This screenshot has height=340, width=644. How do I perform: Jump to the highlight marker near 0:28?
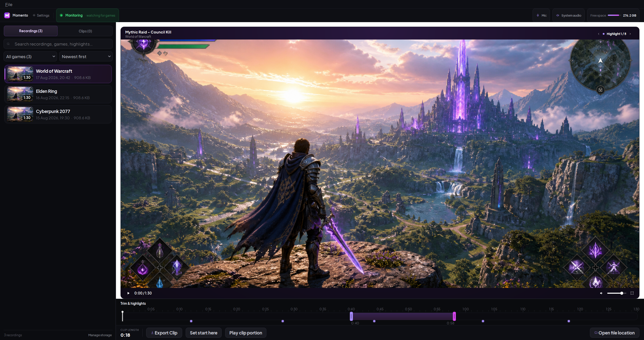283,321
